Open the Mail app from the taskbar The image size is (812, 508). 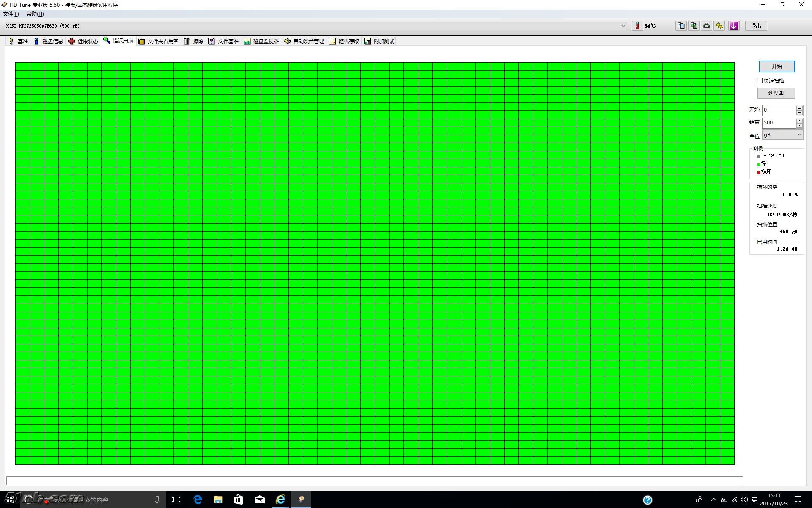(259, 500)
